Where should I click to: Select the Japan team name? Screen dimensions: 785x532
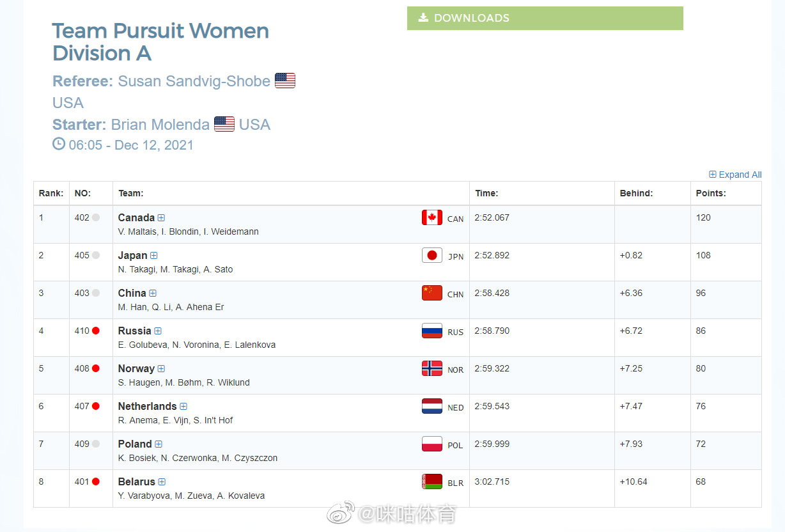tap(132, 255)
